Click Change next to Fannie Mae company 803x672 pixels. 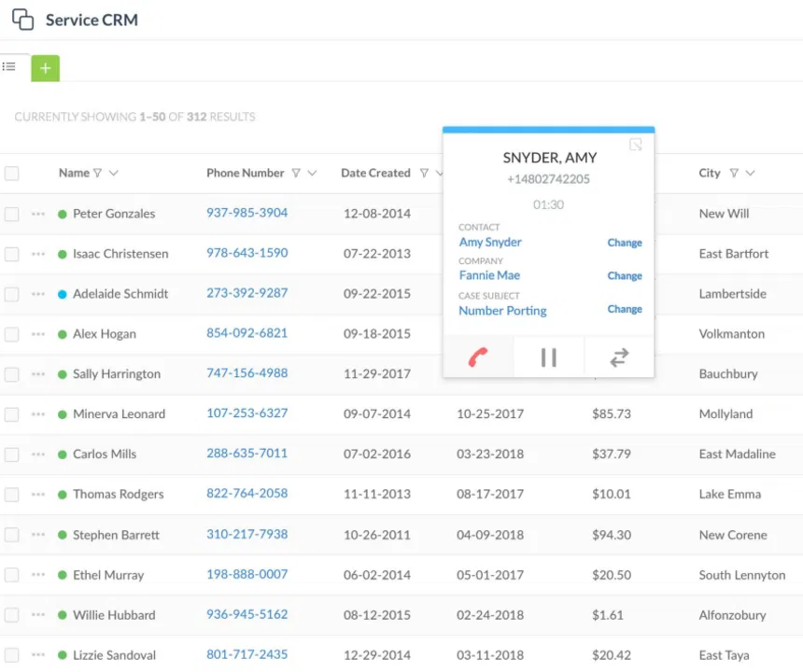click(x=625, y=276)
